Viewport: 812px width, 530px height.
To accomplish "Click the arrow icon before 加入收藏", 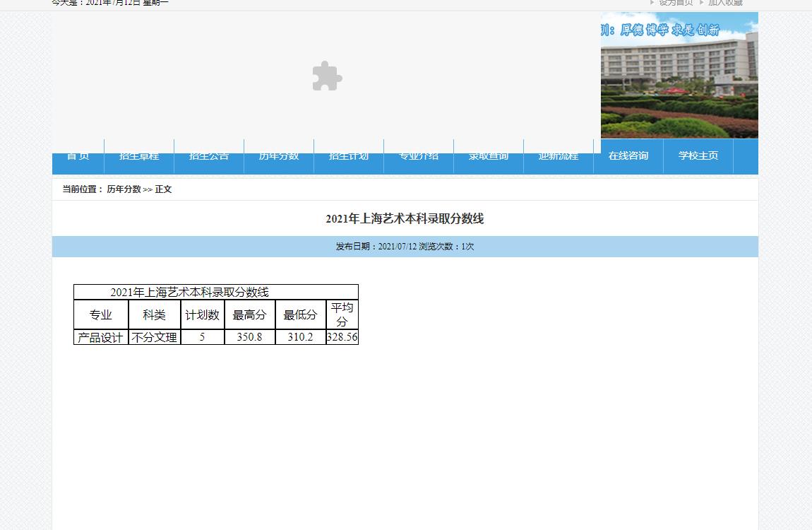I will point(702,3).
